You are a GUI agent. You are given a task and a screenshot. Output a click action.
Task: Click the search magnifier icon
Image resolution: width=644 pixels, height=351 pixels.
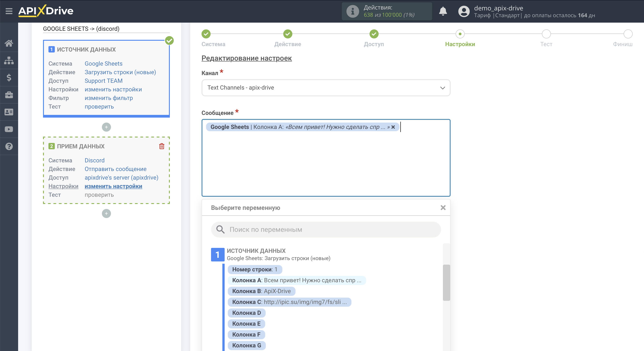(x=220, y=229)
